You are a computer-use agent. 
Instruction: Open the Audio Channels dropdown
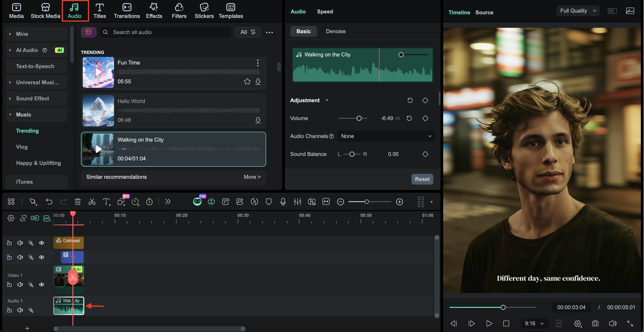(386, 136)
